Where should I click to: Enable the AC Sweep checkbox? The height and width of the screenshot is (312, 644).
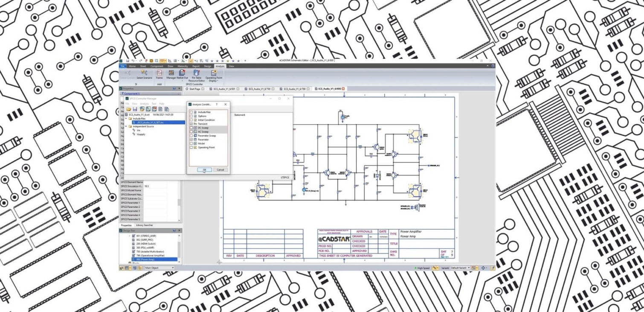(191, 132)
